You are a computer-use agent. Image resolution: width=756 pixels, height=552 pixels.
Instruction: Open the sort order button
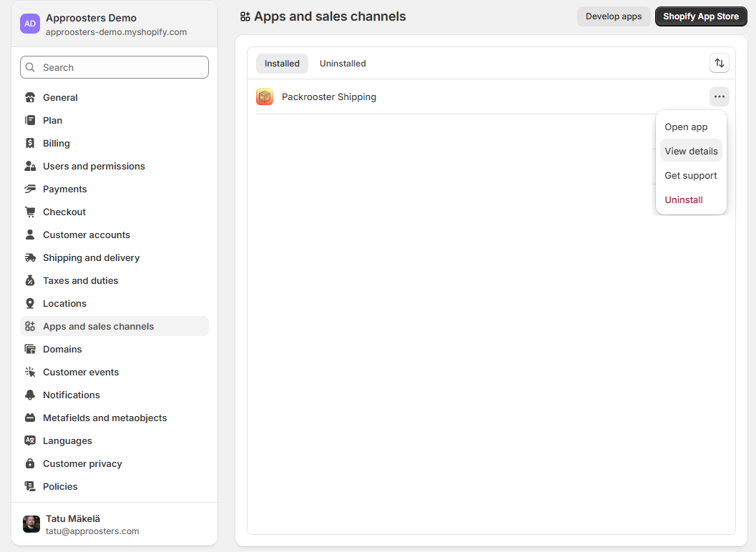coord(720,63)
